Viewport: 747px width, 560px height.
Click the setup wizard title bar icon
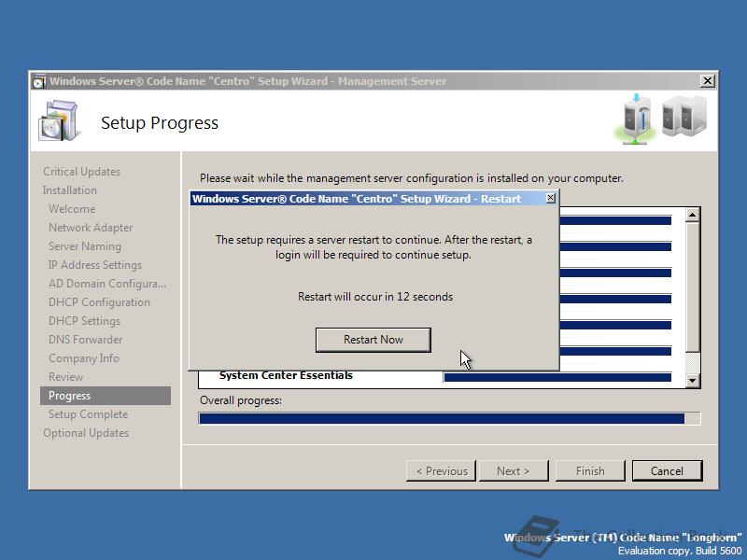click(39, 81)
